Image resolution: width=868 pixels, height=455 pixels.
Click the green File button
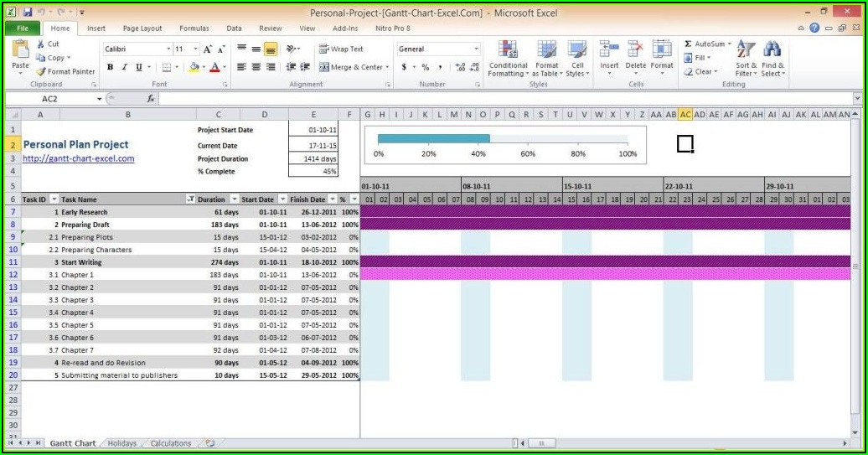(x=23, y=28)
